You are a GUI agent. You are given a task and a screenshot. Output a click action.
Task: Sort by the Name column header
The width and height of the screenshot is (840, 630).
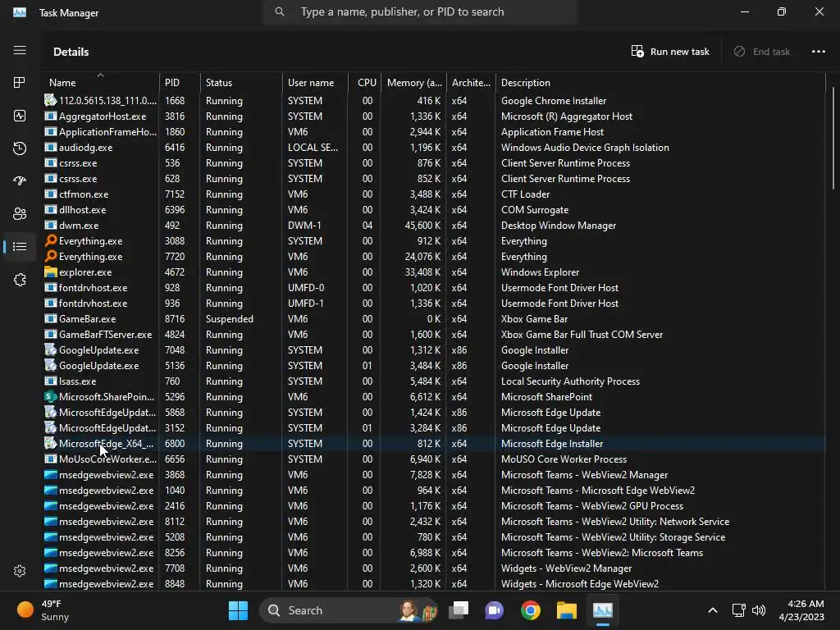point(99,83)
